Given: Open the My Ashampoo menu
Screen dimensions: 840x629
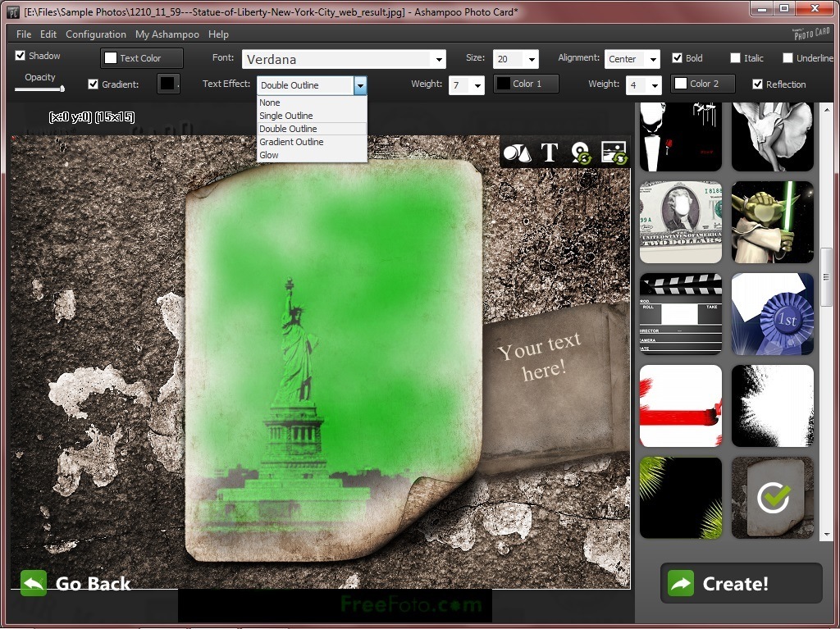Looking at the screenshot, I should pos(167,34).
